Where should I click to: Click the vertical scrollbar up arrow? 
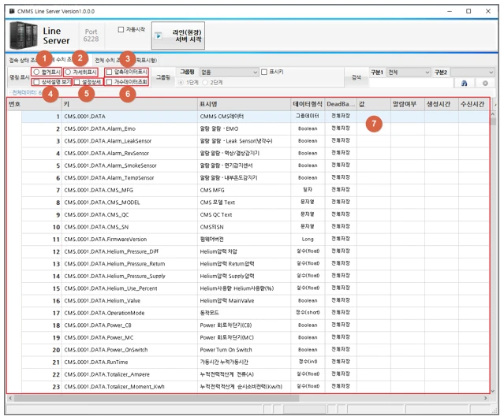(494, 114)
